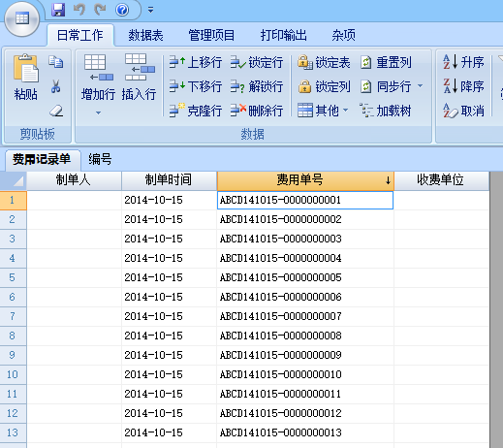Switch to the 数据表 ribbon tab

pos(145,35)
